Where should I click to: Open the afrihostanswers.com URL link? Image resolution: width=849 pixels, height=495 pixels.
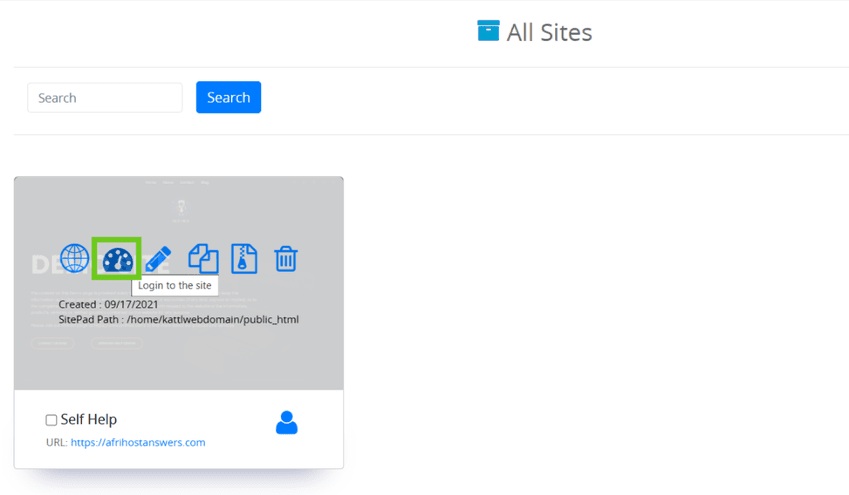tap(138, 442)
